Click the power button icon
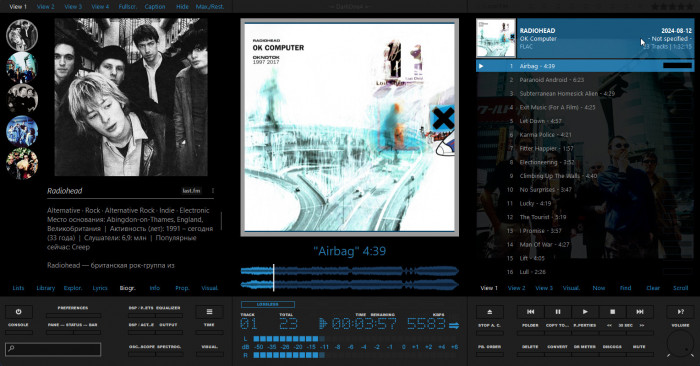The image size is (700, 366). pos(18,312)
